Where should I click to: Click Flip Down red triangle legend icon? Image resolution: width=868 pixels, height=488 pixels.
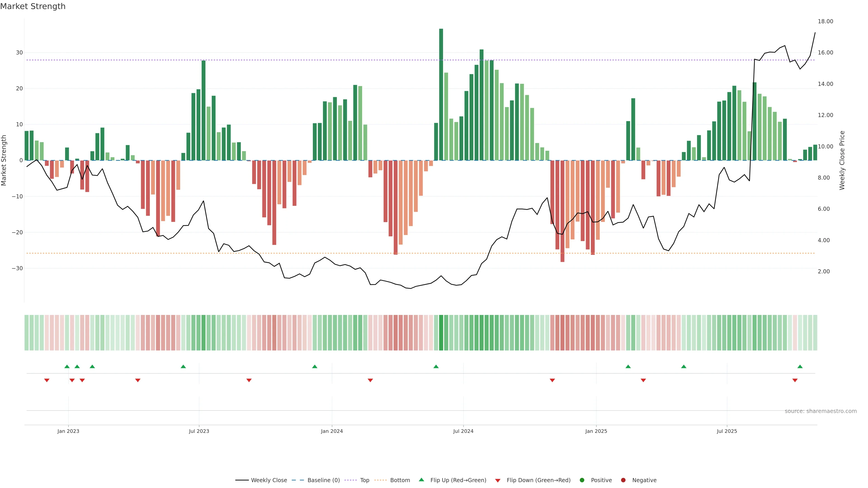[498, 480]
